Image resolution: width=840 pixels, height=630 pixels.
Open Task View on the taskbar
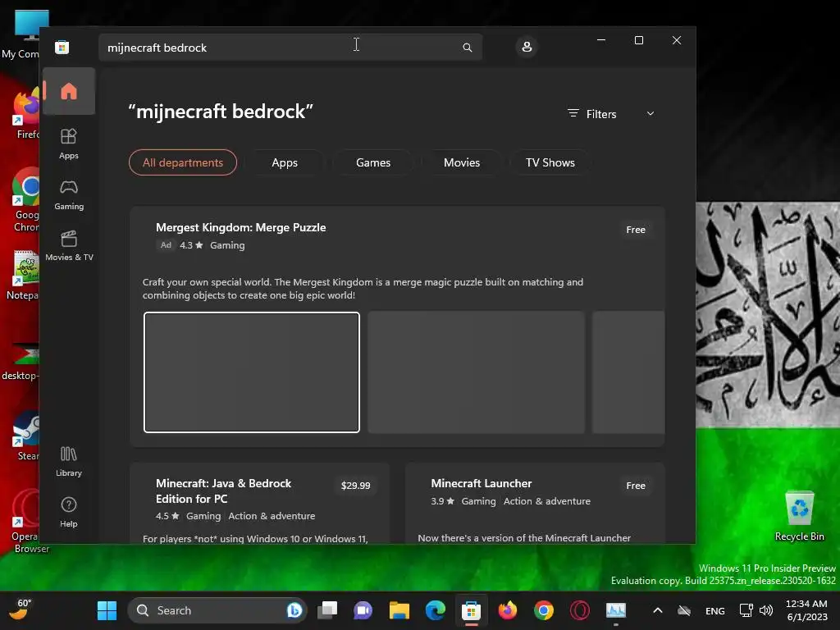click(x=327, y=610)
